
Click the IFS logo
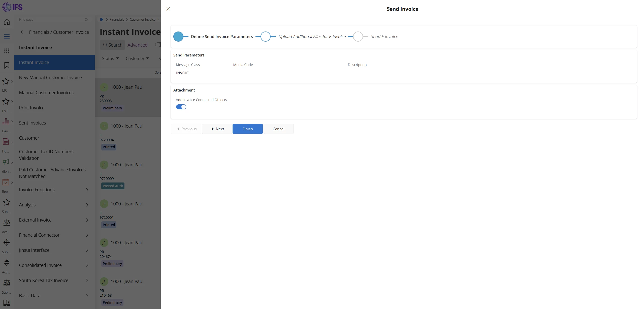tap(12, 7)
